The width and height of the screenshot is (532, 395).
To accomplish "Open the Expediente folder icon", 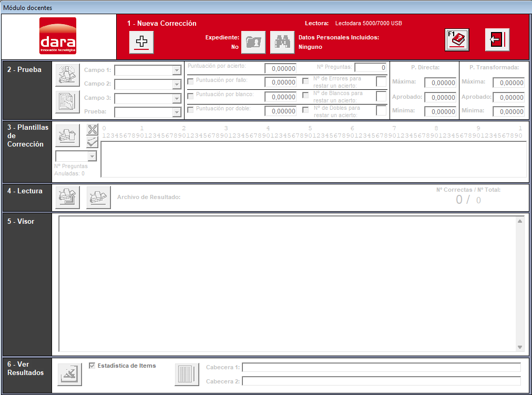I will click(253, 43).
